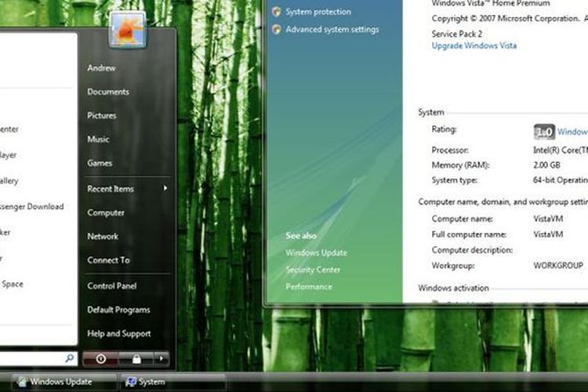
Task: Open Performance under See also
Action: [x=309, y=287]
